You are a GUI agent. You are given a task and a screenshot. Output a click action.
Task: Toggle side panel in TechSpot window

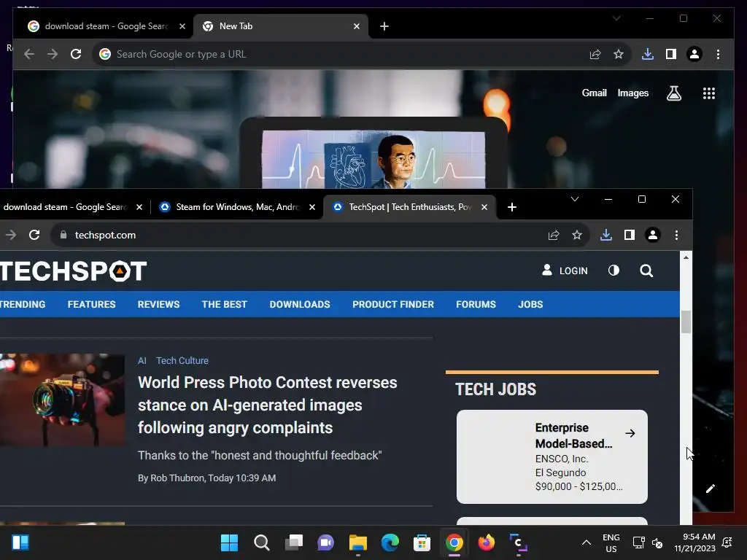point(630,235)
